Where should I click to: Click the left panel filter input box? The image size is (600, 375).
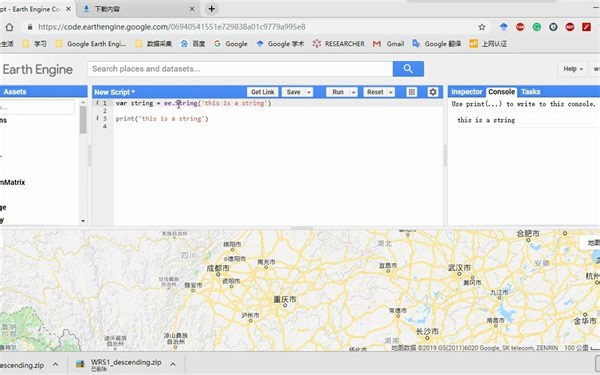coord(37,107)
